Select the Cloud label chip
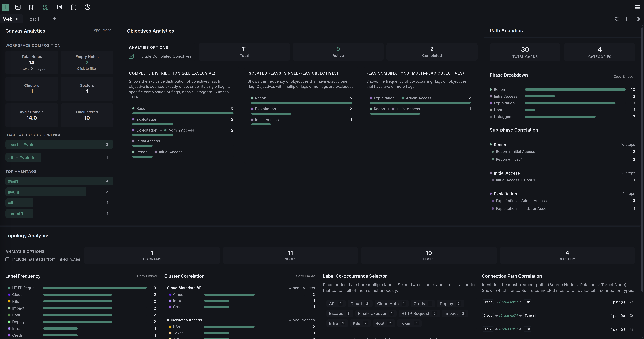The image size is (644, 339). [x=360, y=304]
